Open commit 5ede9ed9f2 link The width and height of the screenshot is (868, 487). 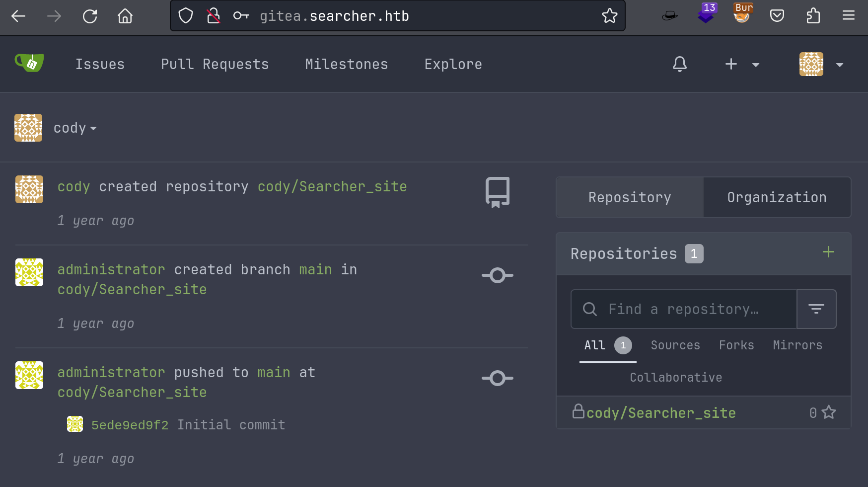pyautogui.click(x=130, y=425)
